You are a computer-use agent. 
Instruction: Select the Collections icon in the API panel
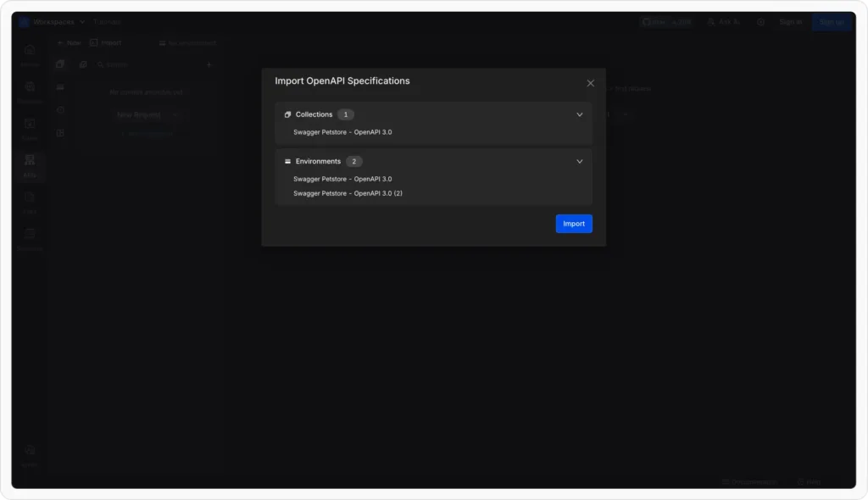pos(60,64)
